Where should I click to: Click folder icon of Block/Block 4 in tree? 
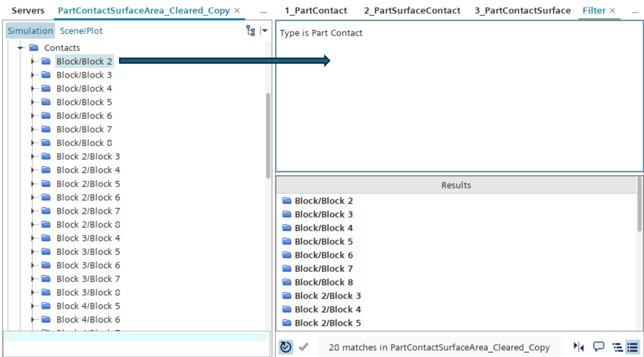click(x=46, y=88)
